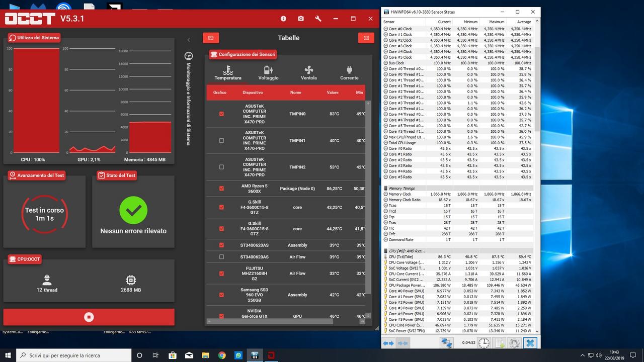Image resolution: width=644 pixels, height=362 pixels.
Task: Click Grafico column header
Action: 220,93
